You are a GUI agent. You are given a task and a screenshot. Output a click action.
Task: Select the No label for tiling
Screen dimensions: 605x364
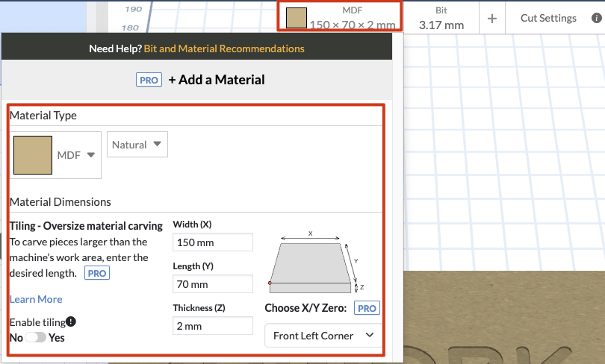point(16,338)
